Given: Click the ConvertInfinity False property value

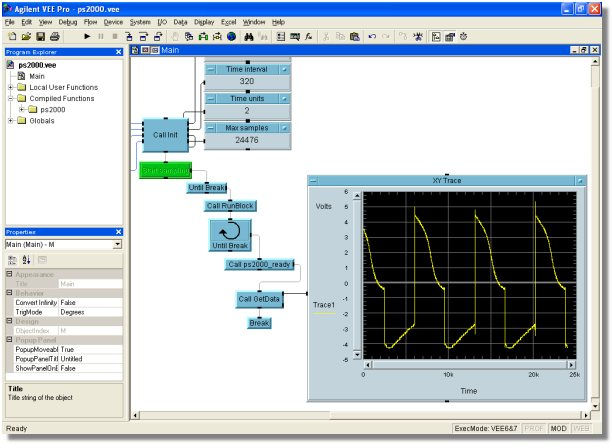Looking at the screenshot, I should tap(90, 302).
